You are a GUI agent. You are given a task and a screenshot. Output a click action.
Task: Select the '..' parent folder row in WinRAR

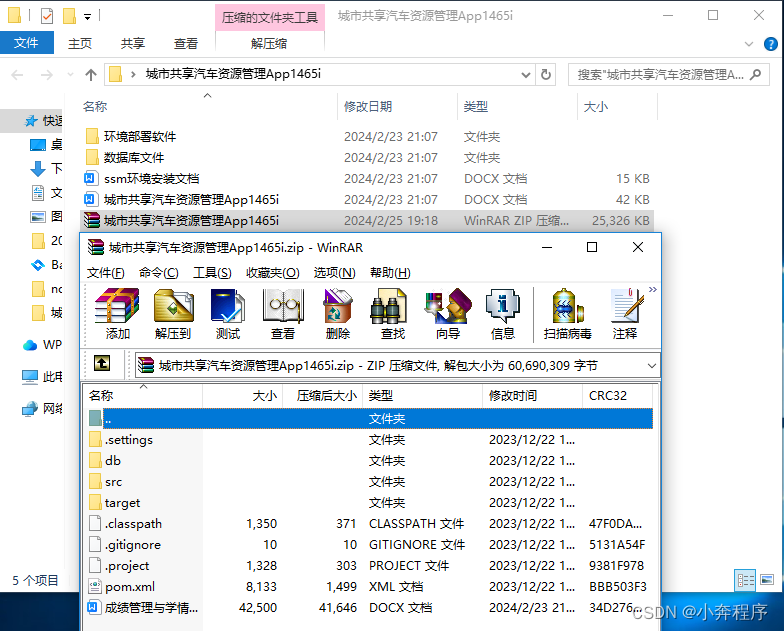(370, 418)
